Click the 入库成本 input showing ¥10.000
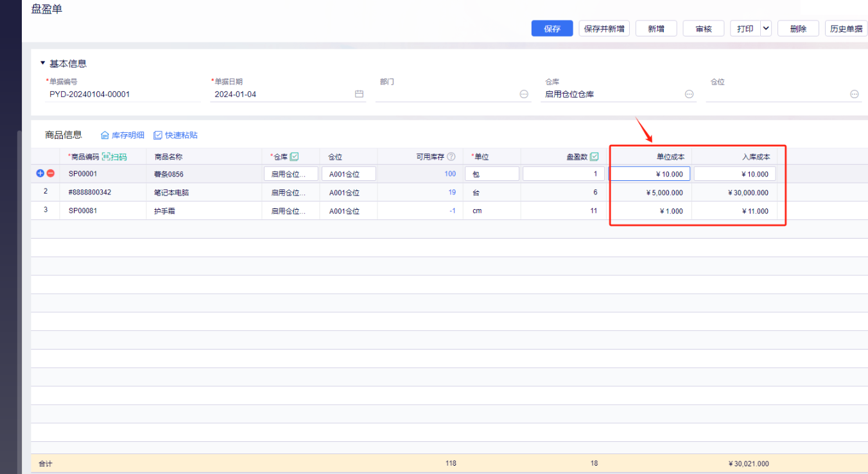The image size is (868, 474). [x=734, y=174]
